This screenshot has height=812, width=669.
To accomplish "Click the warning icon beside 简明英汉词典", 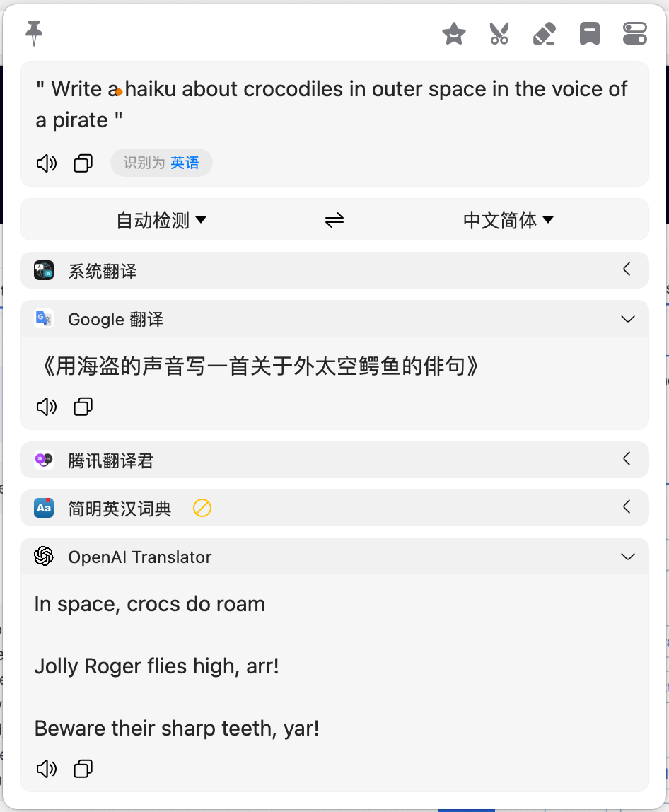I will [202, 507].
